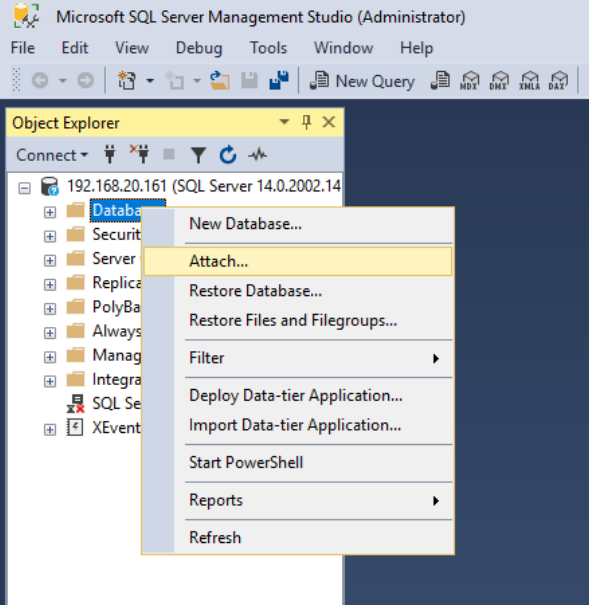Click the Save All icon in the toolbar

[x=279, y=80]
